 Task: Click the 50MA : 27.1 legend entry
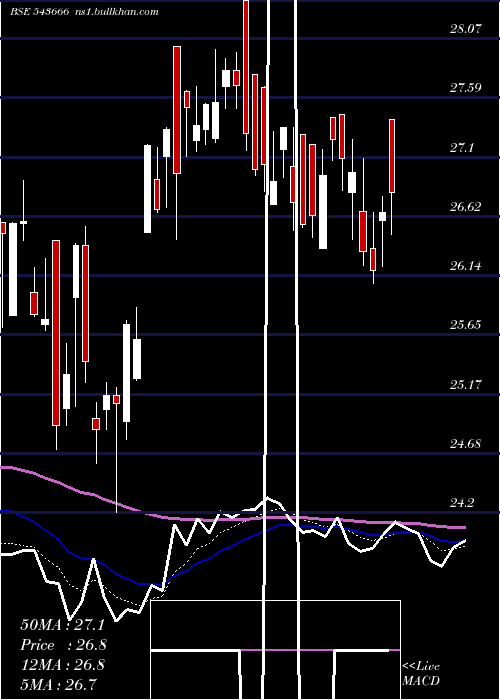[x=62, y=625]
